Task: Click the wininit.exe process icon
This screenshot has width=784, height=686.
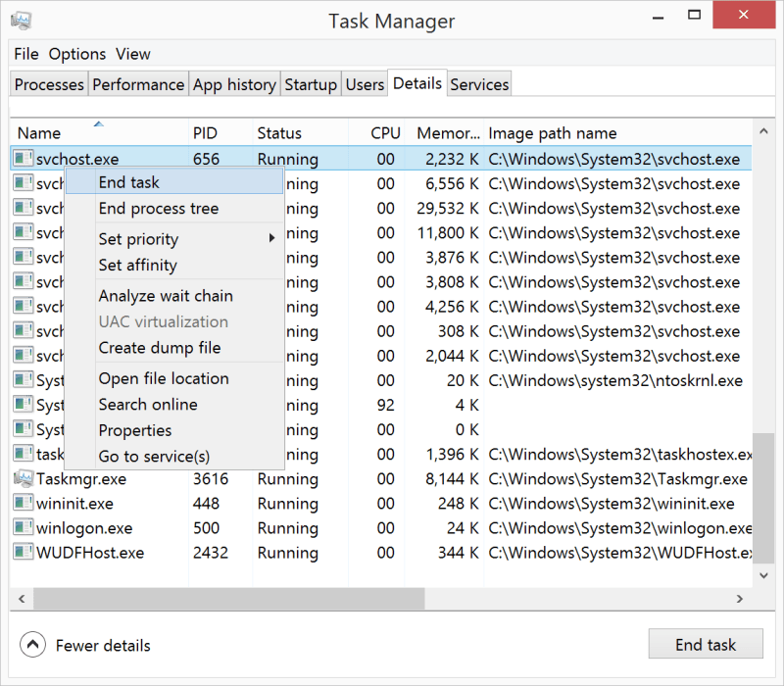Action: (x=23, y=503)
